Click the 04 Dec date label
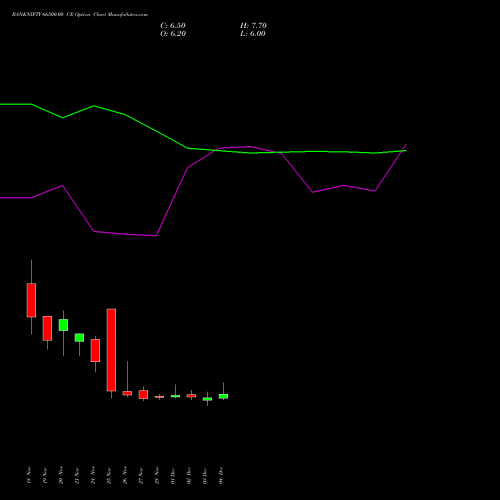 (221, 475)
